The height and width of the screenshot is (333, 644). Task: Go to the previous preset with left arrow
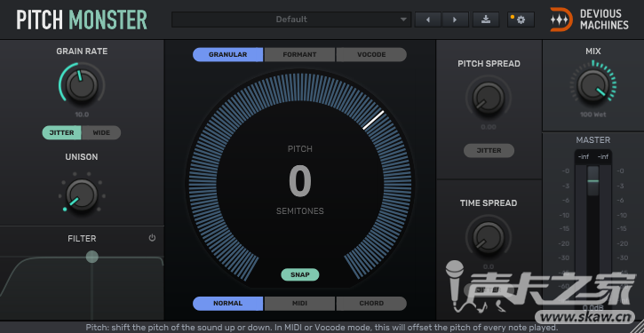point(428,20)
